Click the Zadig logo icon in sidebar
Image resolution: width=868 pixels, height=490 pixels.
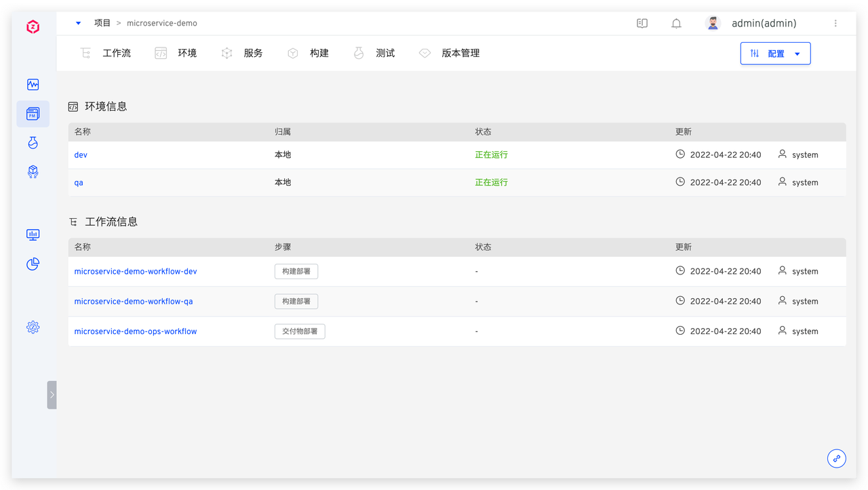coord(33,27)
